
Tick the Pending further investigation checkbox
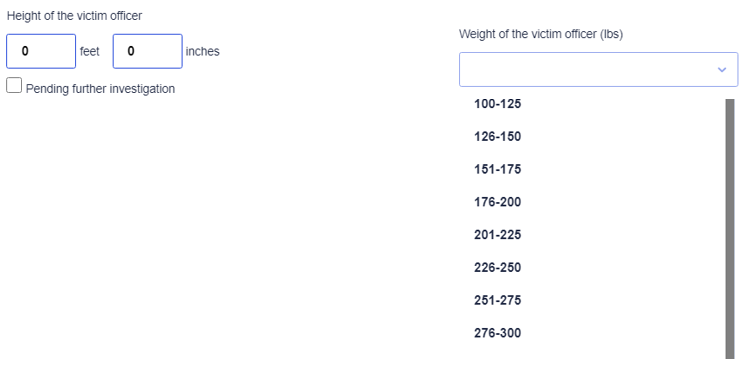click(x=14, y=86)
